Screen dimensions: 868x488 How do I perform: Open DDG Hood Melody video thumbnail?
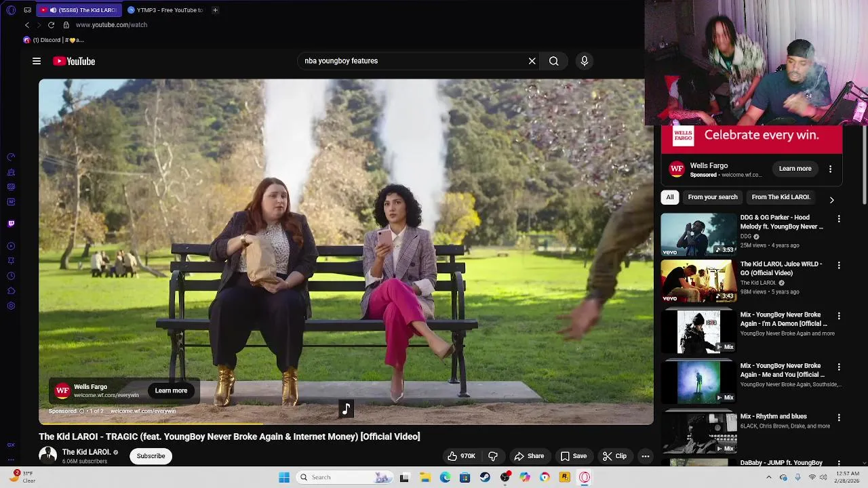click(x=698, y=235)
